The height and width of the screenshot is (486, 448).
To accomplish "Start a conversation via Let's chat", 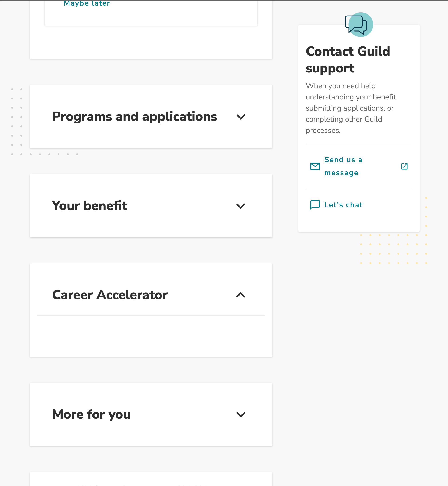I will coord(343,205).
